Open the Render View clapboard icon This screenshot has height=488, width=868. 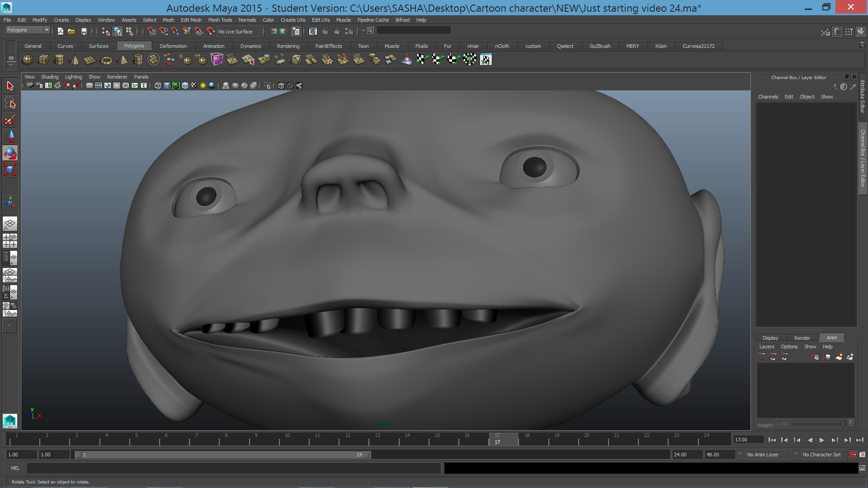[x=313, y=31]
